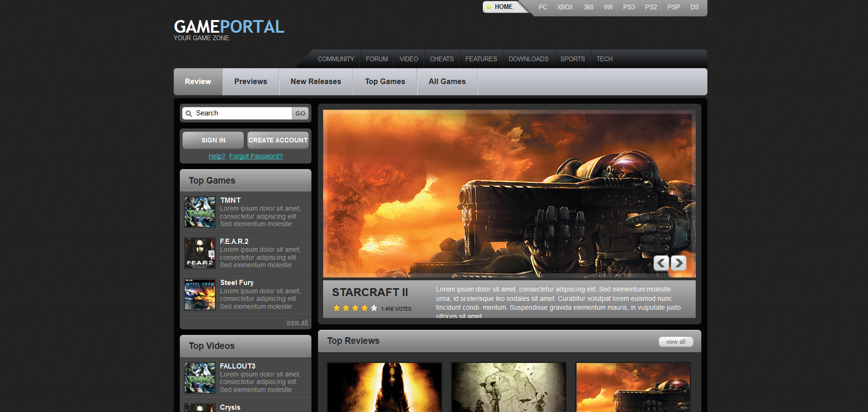
Task: Open the Forgot Password? link
Action: pyautogui.click(x=256, y=156)
